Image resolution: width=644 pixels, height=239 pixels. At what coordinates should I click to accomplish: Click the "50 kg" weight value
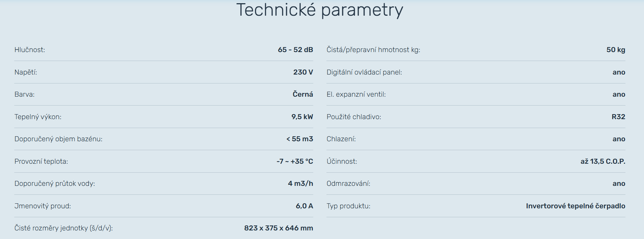click(x=615, y=50)
